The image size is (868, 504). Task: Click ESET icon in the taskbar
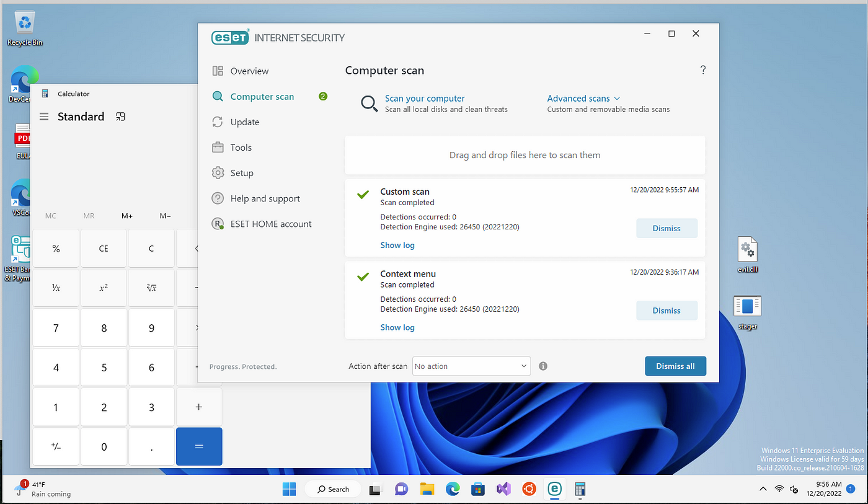pos(554,489)
